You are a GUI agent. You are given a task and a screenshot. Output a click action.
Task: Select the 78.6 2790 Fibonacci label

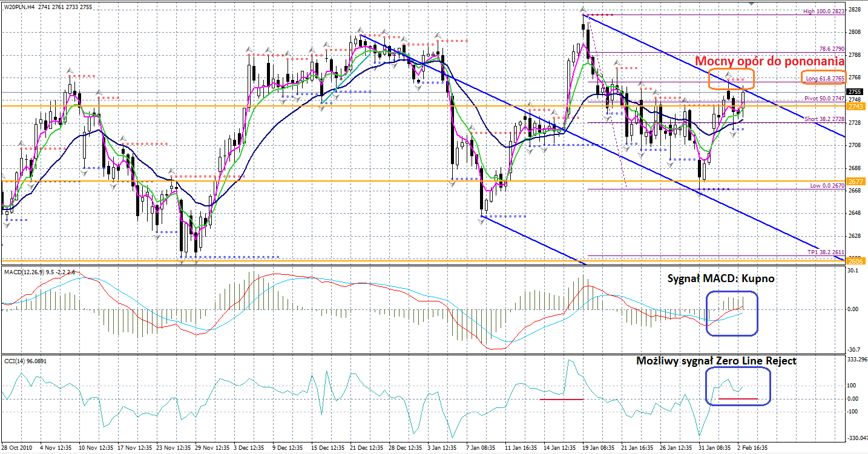832,48
